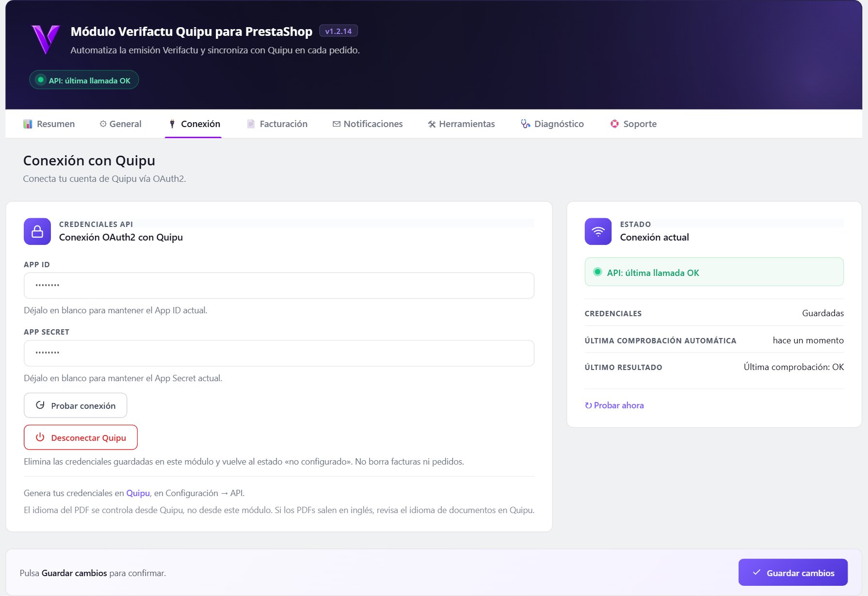This screenshot has width=868, height=596.
Task: Click the Guardar cambios button
Action: point(793,572)
